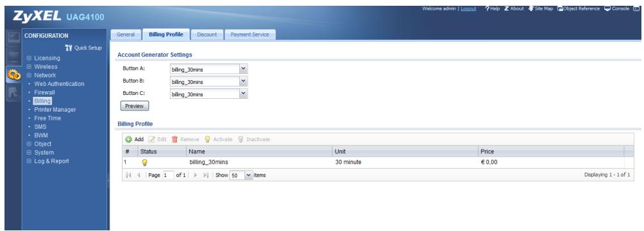This screenshot has height=231, width=644.
Task: Click the Remove trash icon
Action: 174,139
